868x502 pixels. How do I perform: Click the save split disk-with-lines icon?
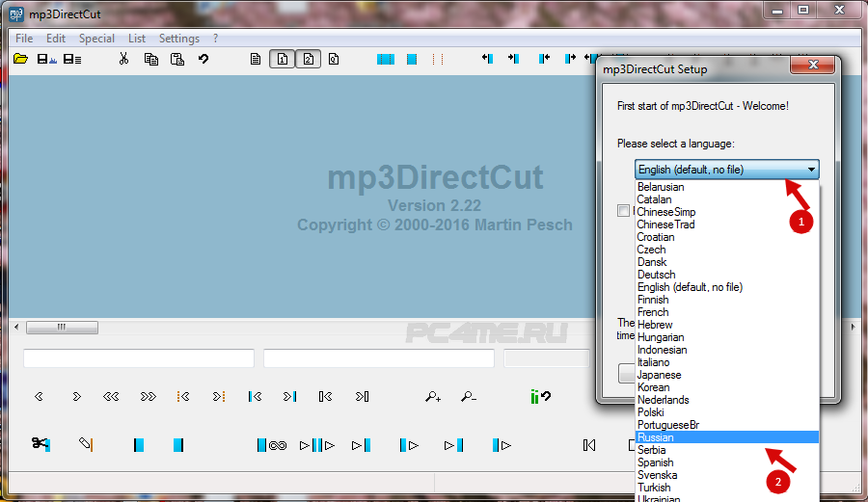pos(72,59)
